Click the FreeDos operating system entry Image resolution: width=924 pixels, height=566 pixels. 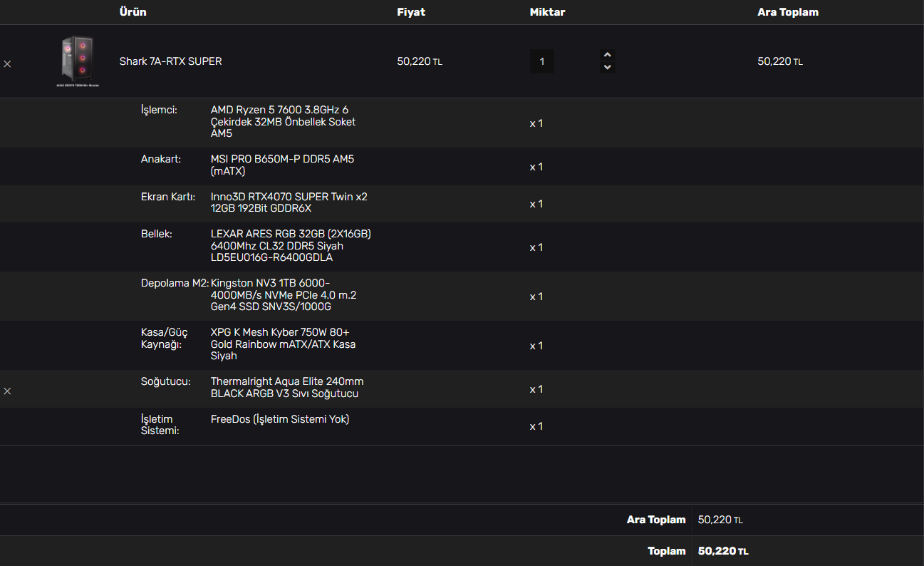[x=280, y=419]
